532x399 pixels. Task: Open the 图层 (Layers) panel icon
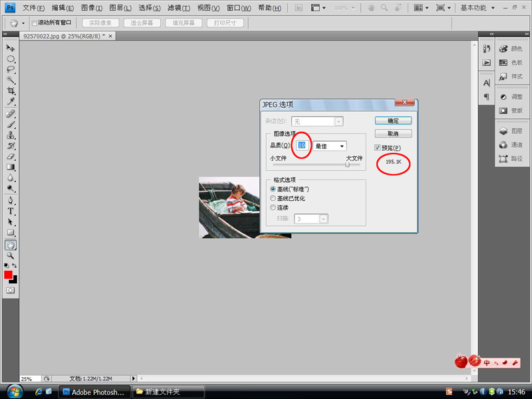point(511,132)
